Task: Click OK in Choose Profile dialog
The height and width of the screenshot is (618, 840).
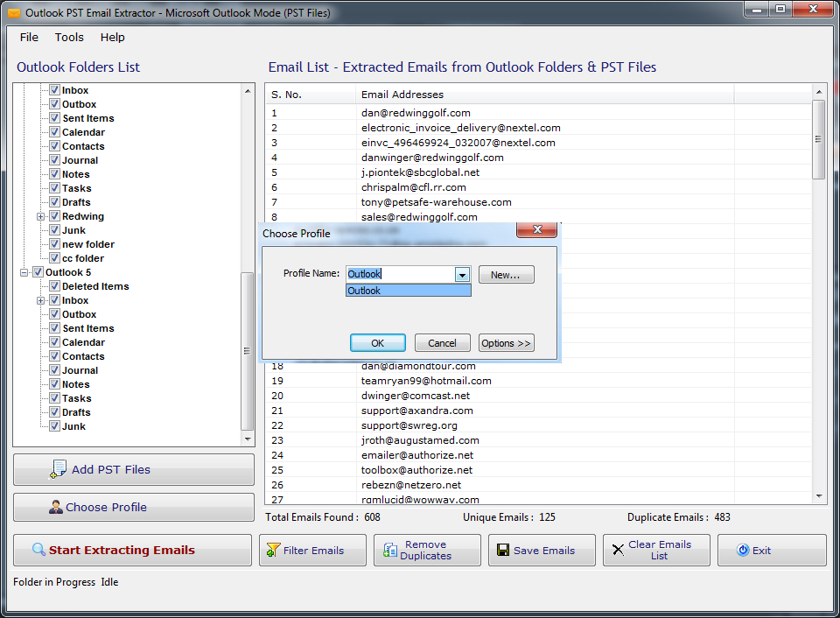Action: click(378, 343)
